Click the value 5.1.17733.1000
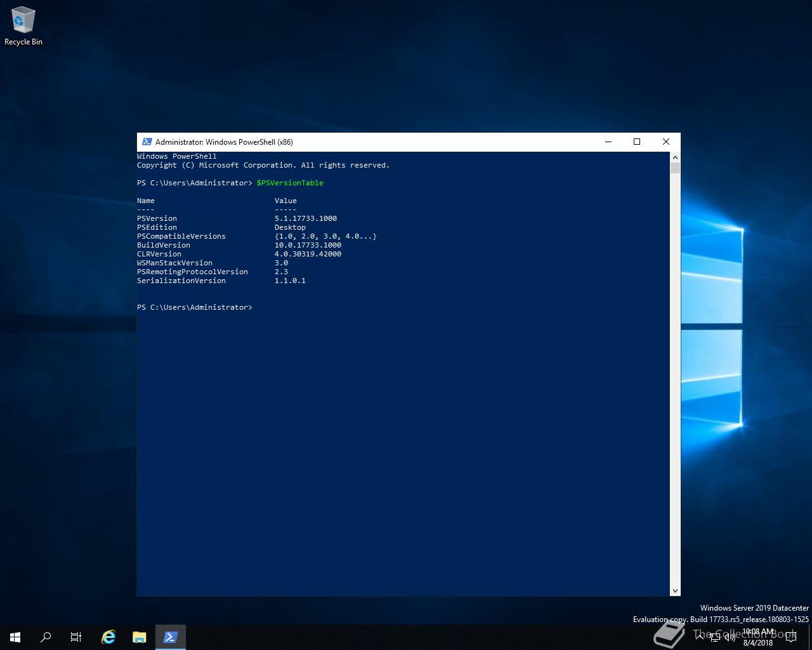 [x=306, y=218]
